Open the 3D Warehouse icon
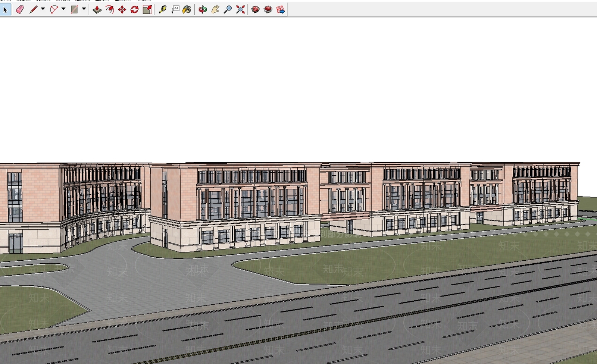The height and width of the screenshot is (364, 597). point(256,10)
